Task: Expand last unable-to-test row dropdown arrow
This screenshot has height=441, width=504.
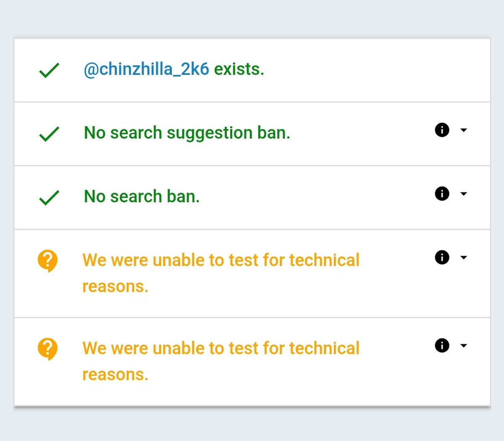Action: coord(464,346)
